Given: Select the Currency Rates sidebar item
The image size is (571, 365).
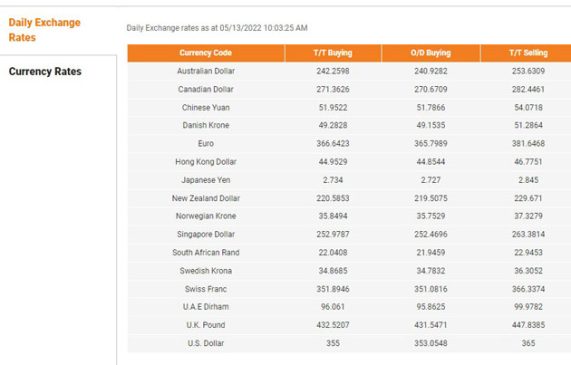Looking at the screenshot, I should 45,71.
